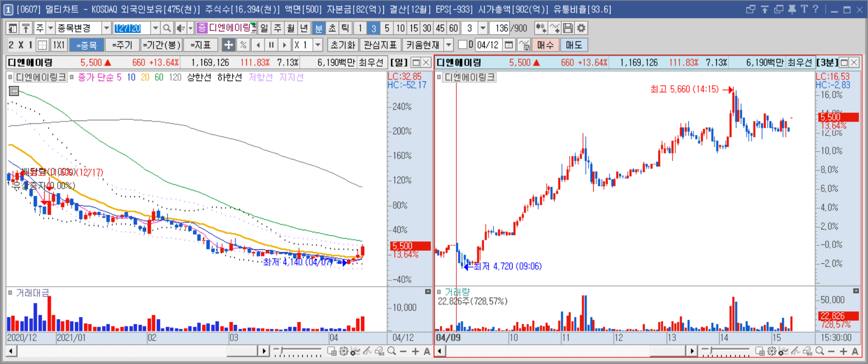Select the 1 minute interval tab
Viewport: 868px width, 364px height.
(x=360, y=28)
